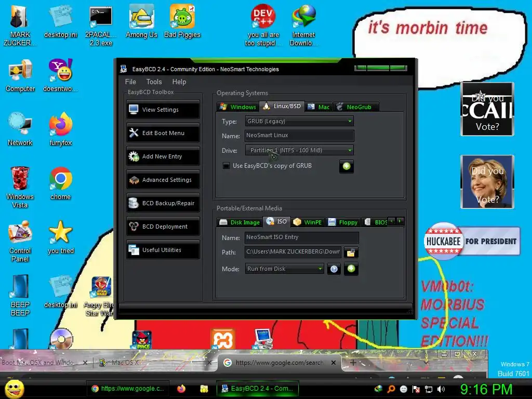Open the Tools menu
This screenshot has width=532, height=399.
click(x=154, y=82)
